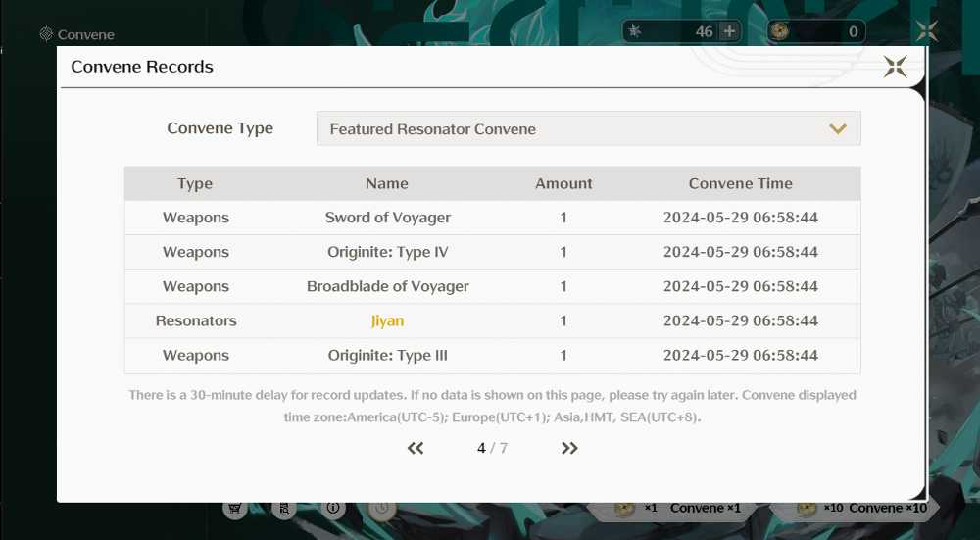Click the Convene emblem icon in top-left

point(46,33)
